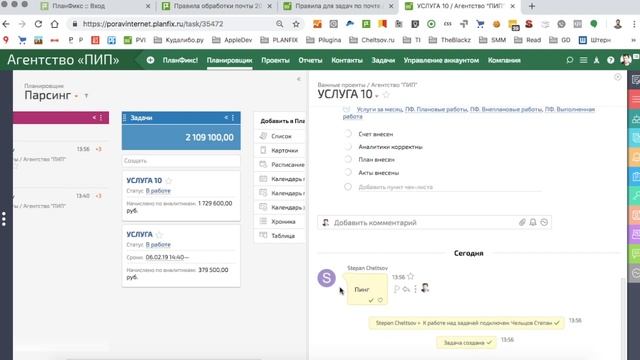Screen dimensions: 640x360
Task: Open the ПланФикс! menu item
Action: click(x=180, y=60)
